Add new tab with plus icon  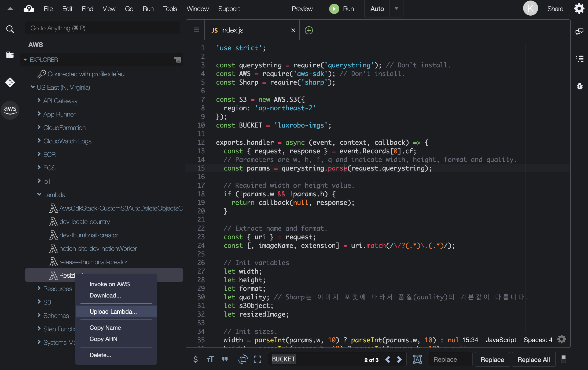click(309, 30)
